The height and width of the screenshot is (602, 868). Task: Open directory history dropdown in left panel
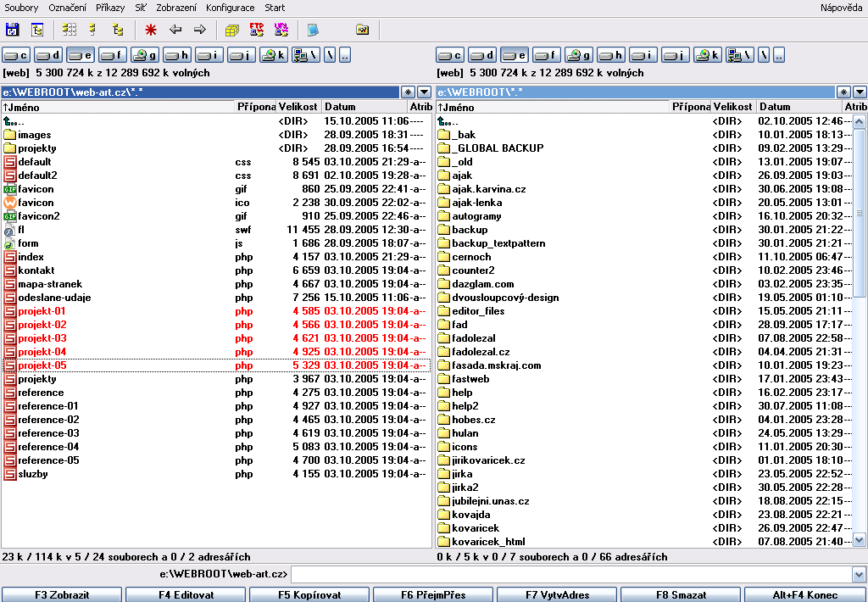click(424, 92)
